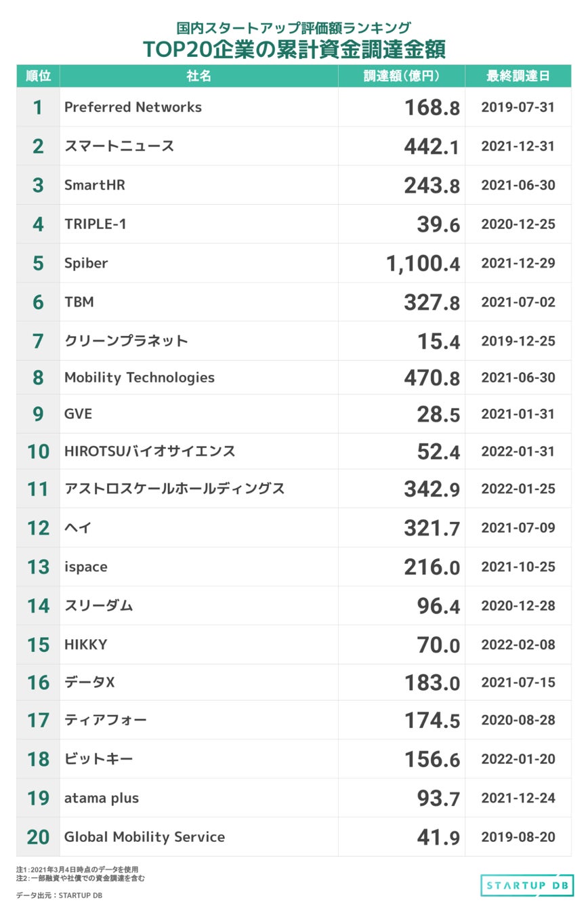The height and width of the screenshot is (915, 588).
Task: Select the Preferred Networks company name
Action: coord(133,107)
